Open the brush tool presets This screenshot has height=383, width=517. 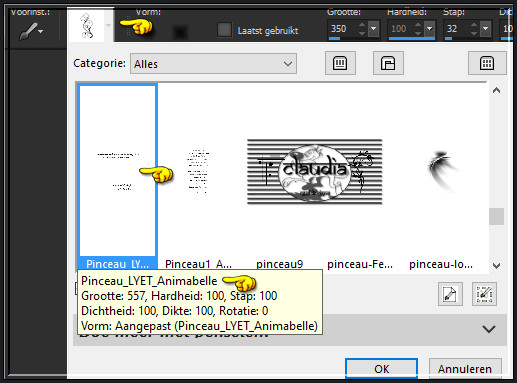coord(31,31)
